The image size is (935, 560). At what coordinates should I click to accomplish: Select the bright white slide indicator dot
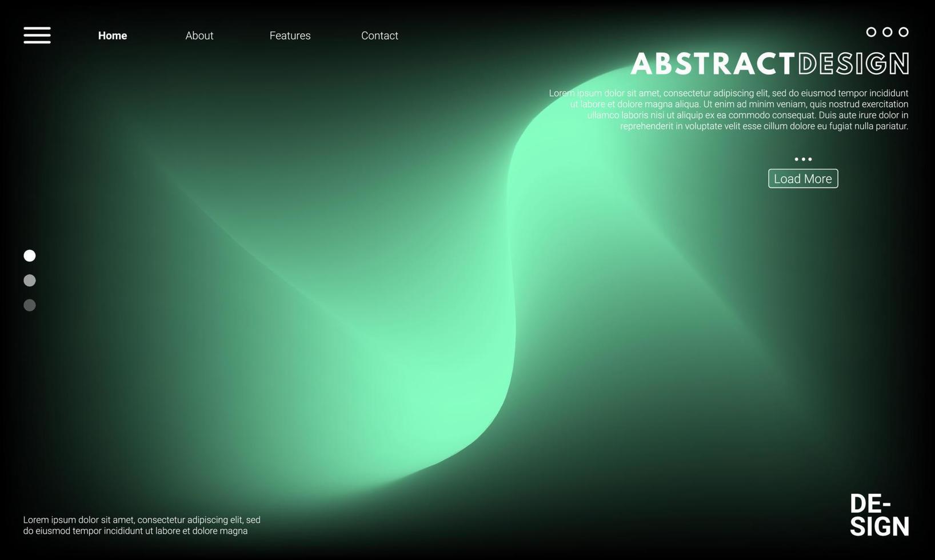click(x=30, y=255)
